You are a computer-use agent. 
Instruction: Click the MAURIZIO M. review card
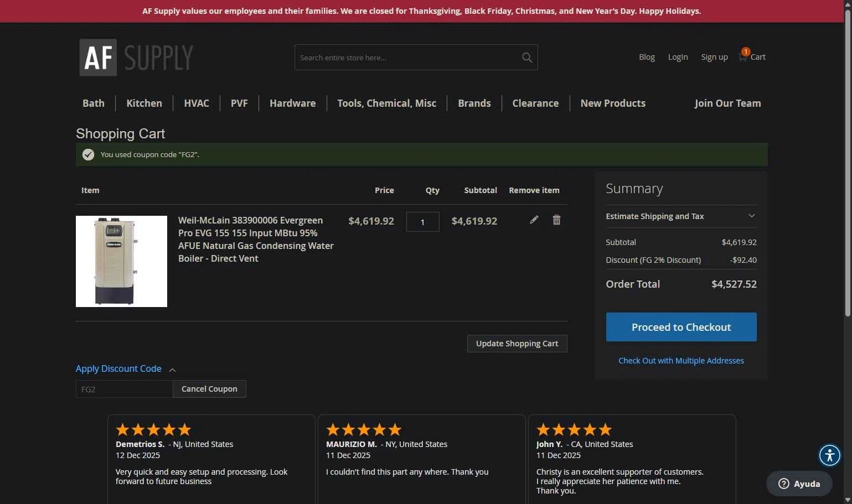tap(421, 459)
